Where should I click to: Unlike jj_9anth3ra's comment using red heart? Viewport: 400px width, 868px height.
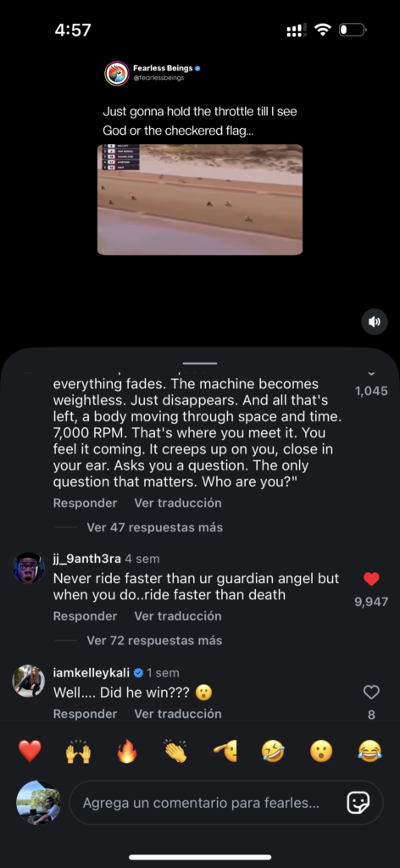pos(371,579)
